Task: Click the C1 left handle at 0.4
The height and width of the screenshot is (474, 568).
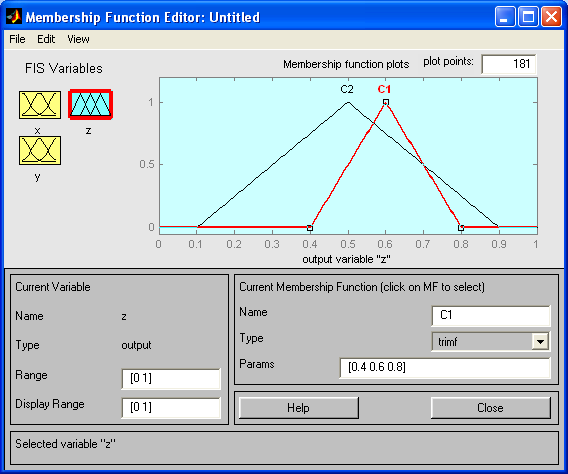Action: 310,228
